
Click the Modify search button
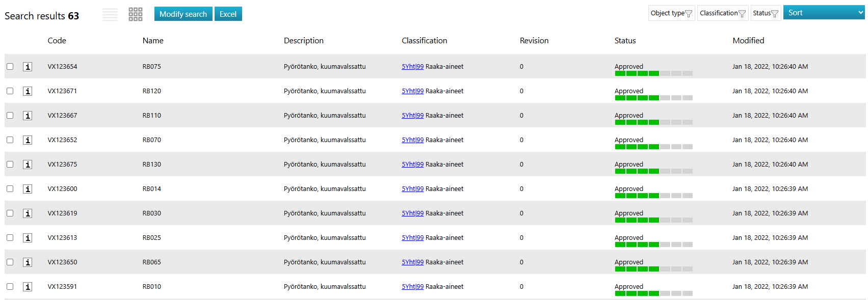(x=183, y=14)
